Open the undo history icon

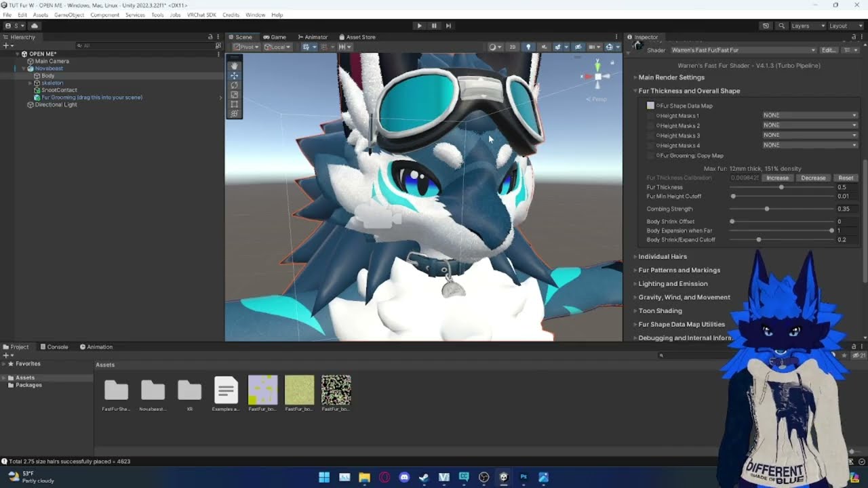click(766, 26)
